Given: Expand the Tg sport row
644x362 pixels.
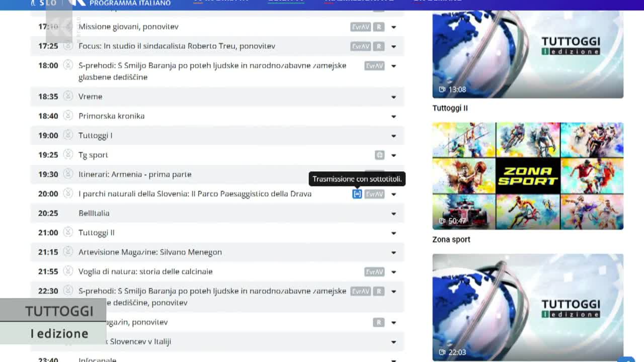Looking at the screenshot, I should [x=393, y=155].
